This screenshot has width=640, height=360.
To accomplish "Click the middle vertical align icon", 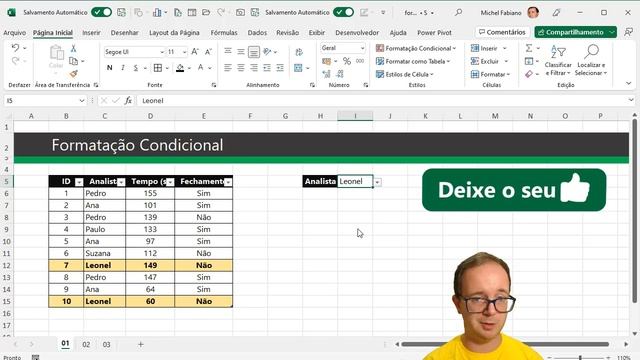I will point(241,52).
